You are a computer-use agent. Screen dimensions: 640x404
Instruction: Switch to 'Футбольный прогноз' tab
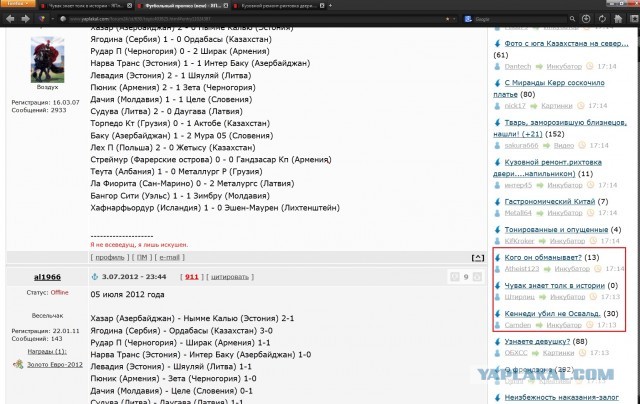182,6
